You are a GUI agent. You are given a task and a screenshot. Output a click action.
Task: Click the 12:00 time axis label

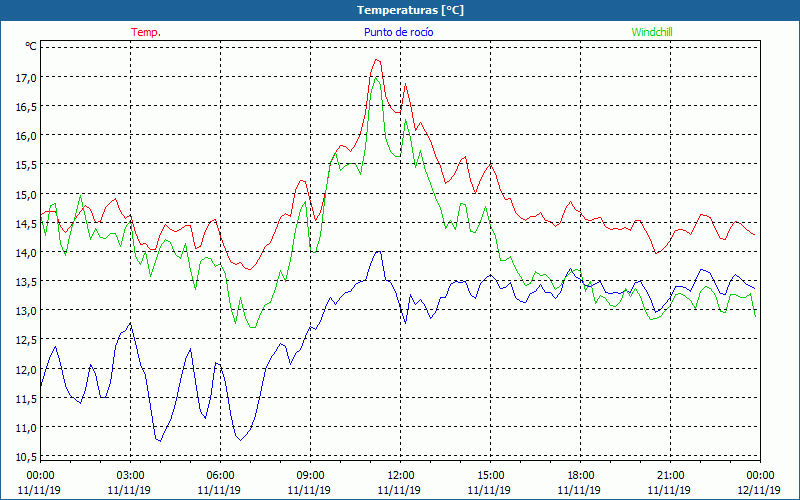401,476
